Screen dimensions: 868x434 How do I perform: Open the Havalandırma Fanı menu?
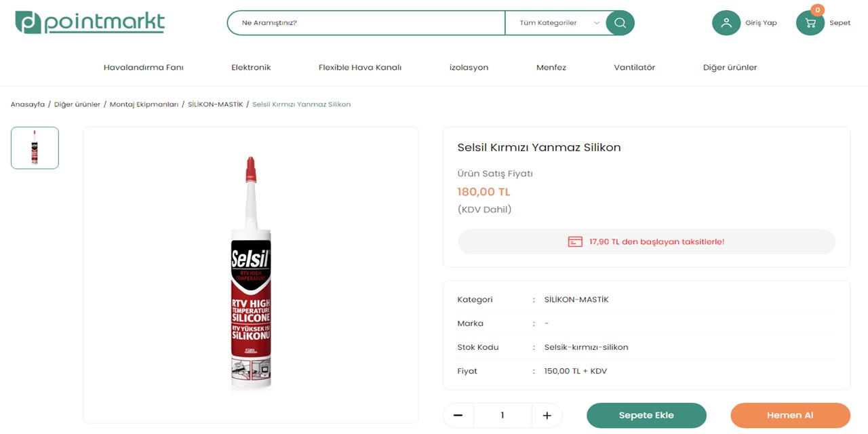143,68
